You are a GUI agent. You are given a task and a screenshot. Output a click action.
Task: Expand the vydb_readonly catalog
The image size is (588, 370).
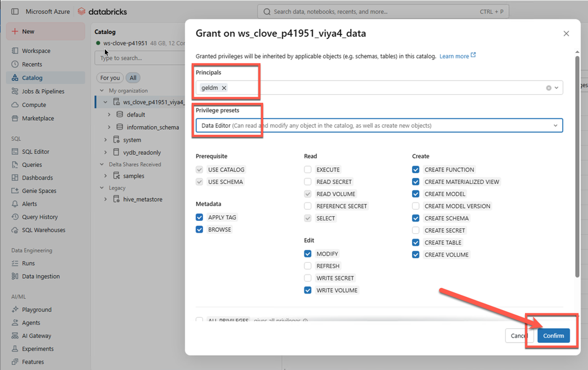click(x=105, y=153)
